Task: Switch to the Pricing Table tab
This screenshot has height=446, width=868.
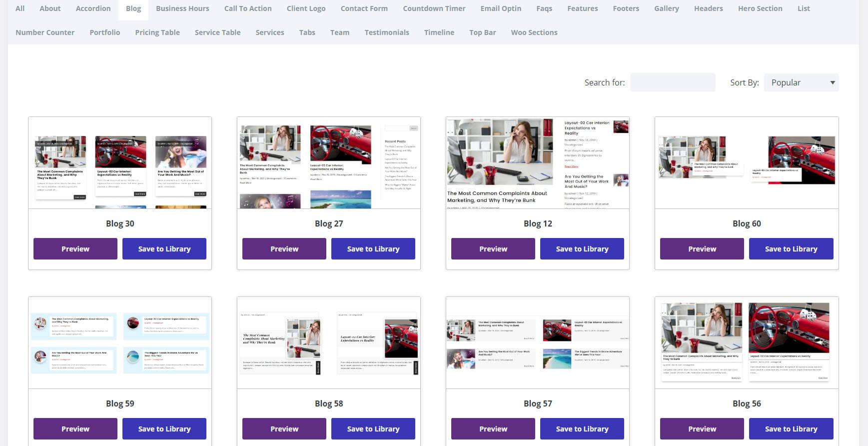Action: (x=157, y=32)
